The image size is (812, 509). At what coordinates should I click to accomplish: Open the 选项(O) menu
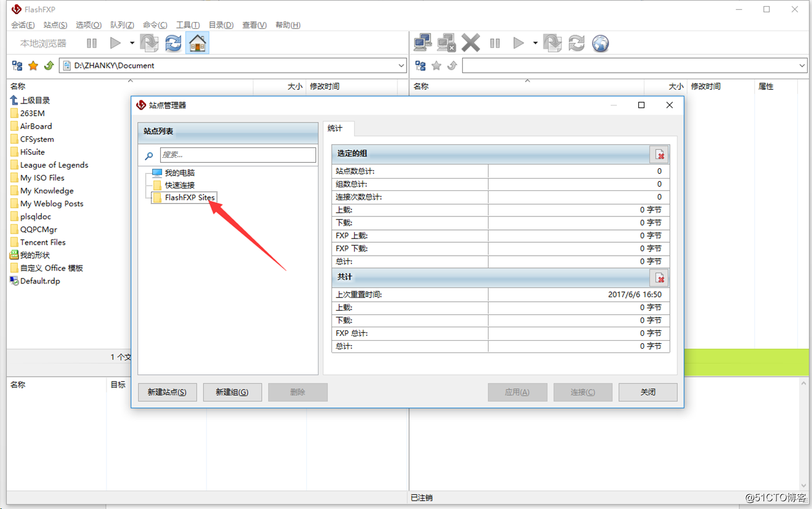pyautogui.click(x=89, y=25)
